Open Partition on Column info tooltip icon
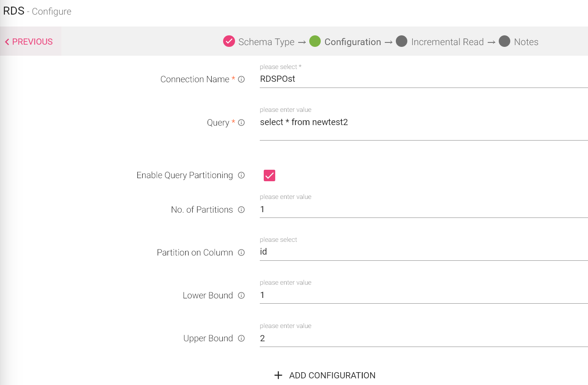The width and height of the screenshot is (588, 385). [241, 253]
